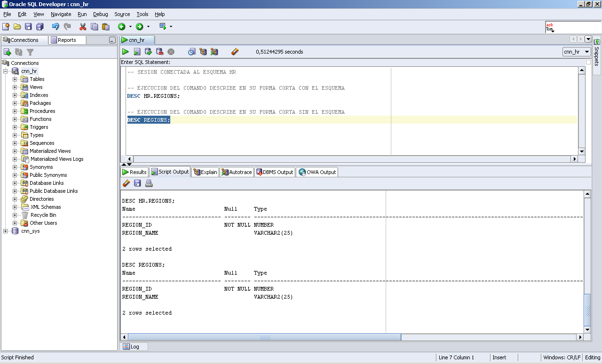Click the Open folder icon

point(17,27)
